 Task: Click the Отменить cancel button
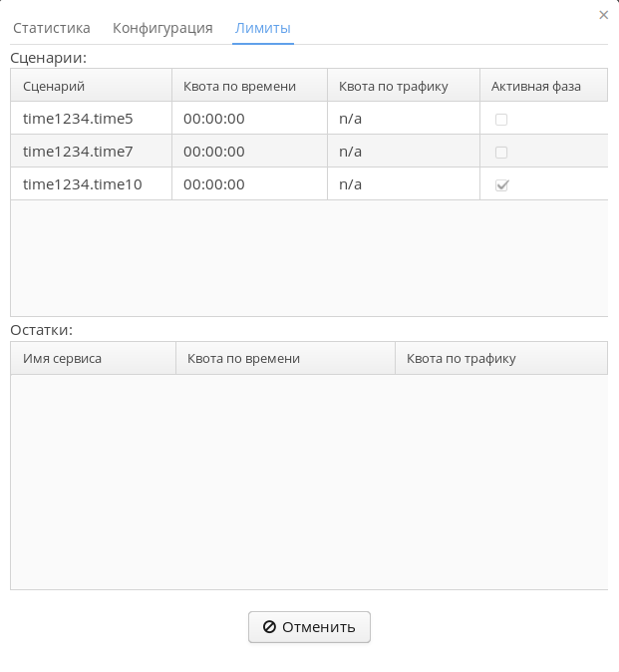tap(309, 627)
